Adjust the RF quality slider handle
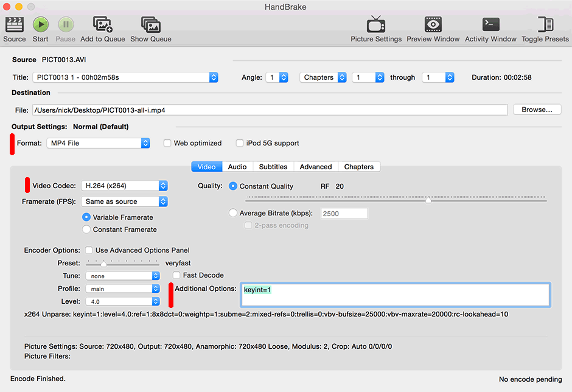Image resolution: width=572 pixels, height=392 pixels. 428,200
